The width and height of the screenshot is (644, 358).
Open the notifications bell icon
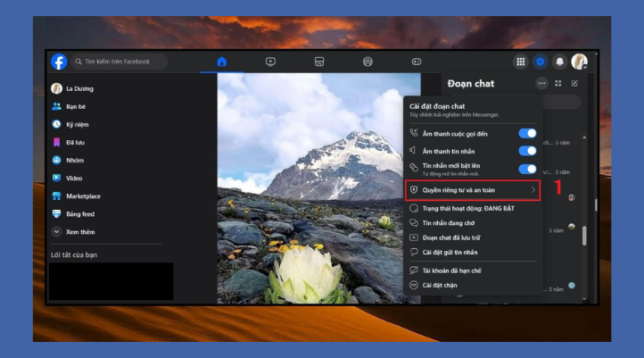pyautogui.click(x=559, y=62)
